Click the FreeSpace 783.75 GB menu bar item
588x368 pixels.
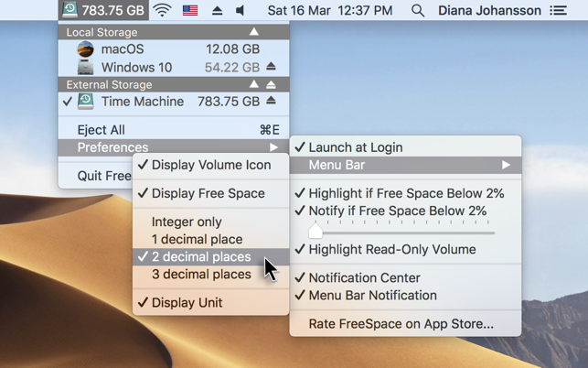click(103, 10)
